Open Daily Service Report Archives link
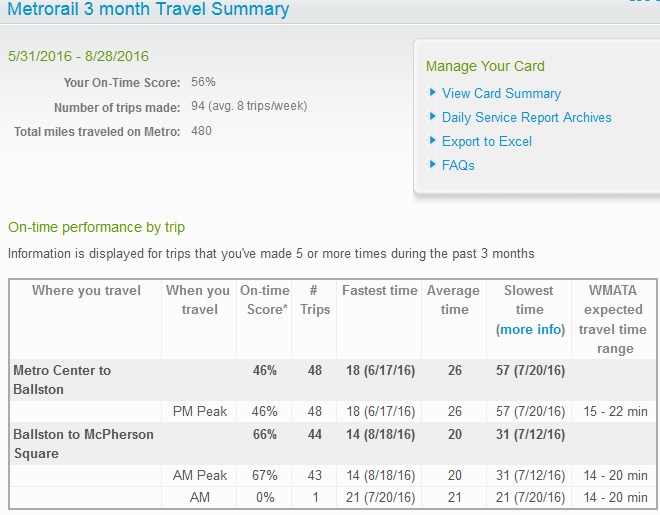 [x=526, y=117]
